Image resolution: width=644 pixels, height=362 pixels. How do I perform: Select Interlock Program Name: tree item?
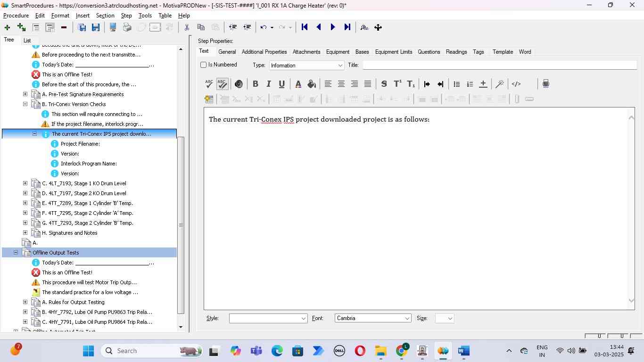[89, 164]
